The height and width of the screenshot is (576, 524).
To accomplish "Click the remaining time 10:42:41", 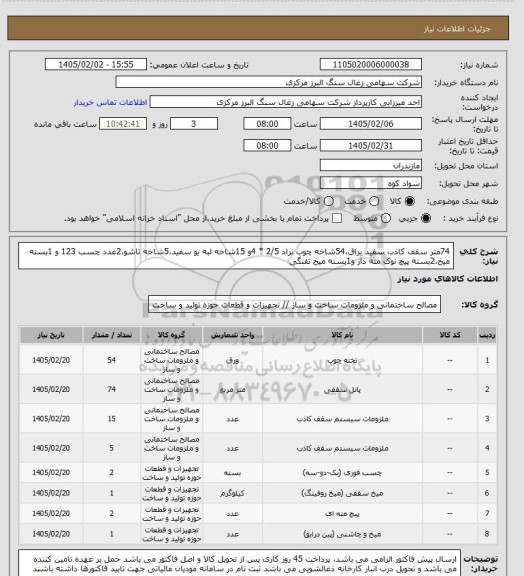I will point(123,124).
